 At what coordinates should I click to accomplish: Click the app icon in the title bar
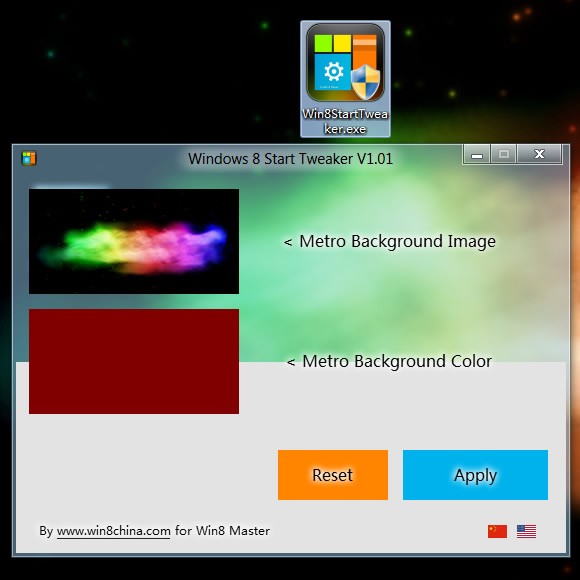tap(29, 158)
